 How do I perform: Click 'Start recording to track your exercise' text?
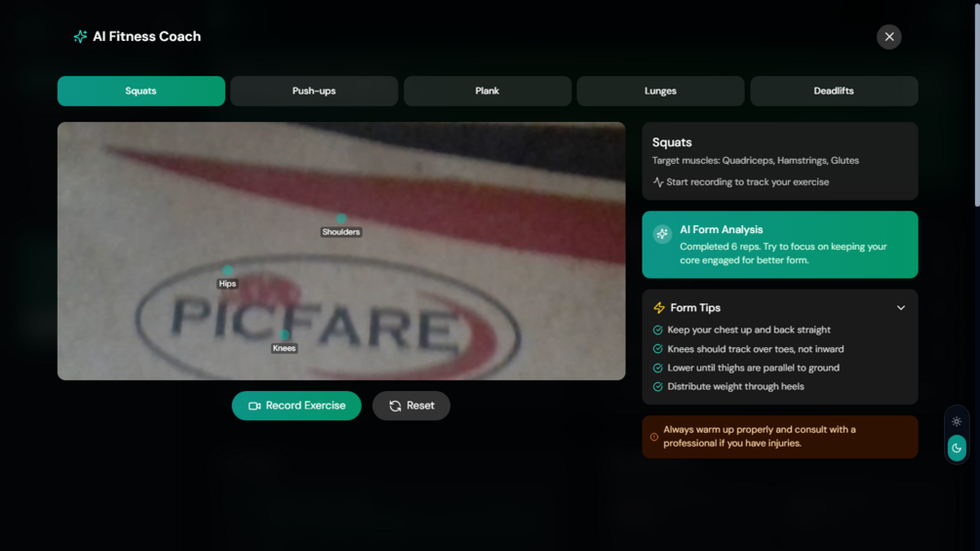[x=748, y=182]
